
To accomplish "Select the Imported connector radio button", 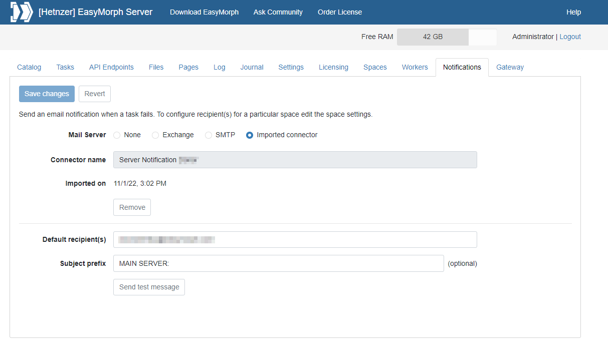I will click(x=250, y=135).
